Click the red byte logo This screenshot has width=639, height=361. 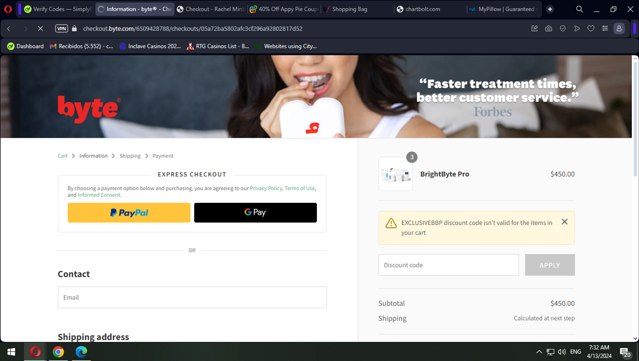point(88,109)
